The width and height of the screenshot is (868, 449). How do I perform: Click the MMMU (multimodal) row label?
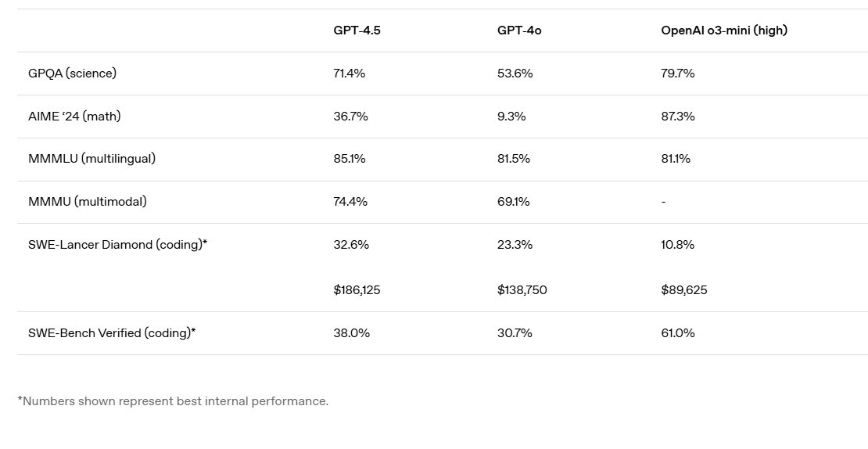(x=87, y=202)
